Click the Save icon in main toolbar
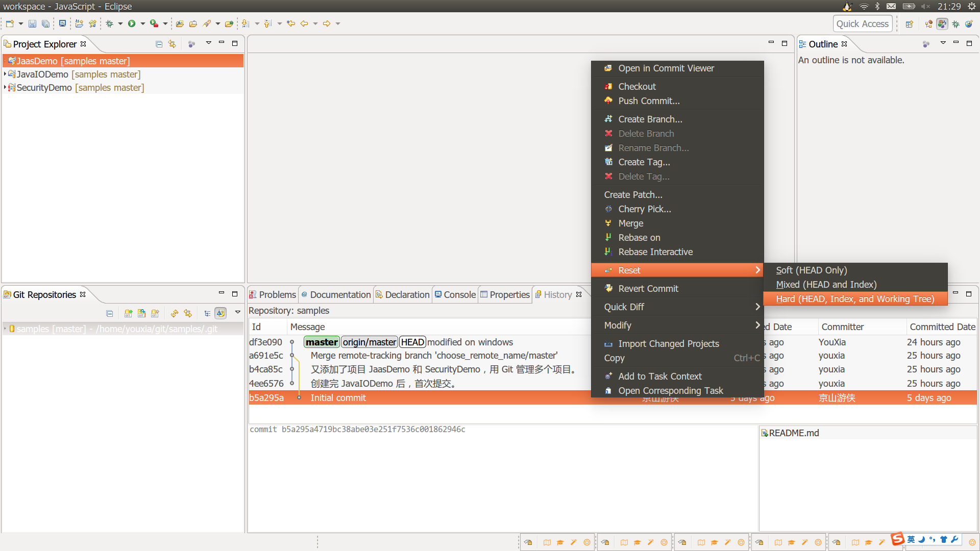Screen dimensions: 980x551 point(32,23)
